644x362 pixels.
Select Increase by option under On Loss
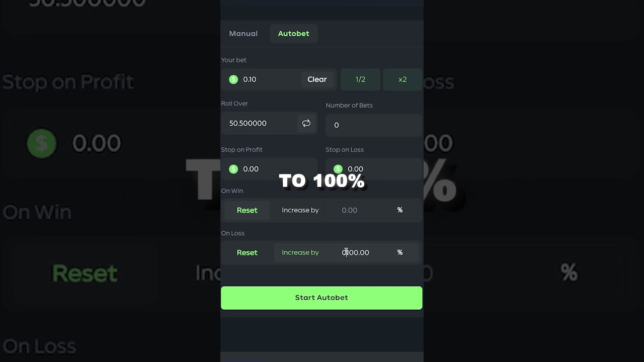click(x=300, y=252)
